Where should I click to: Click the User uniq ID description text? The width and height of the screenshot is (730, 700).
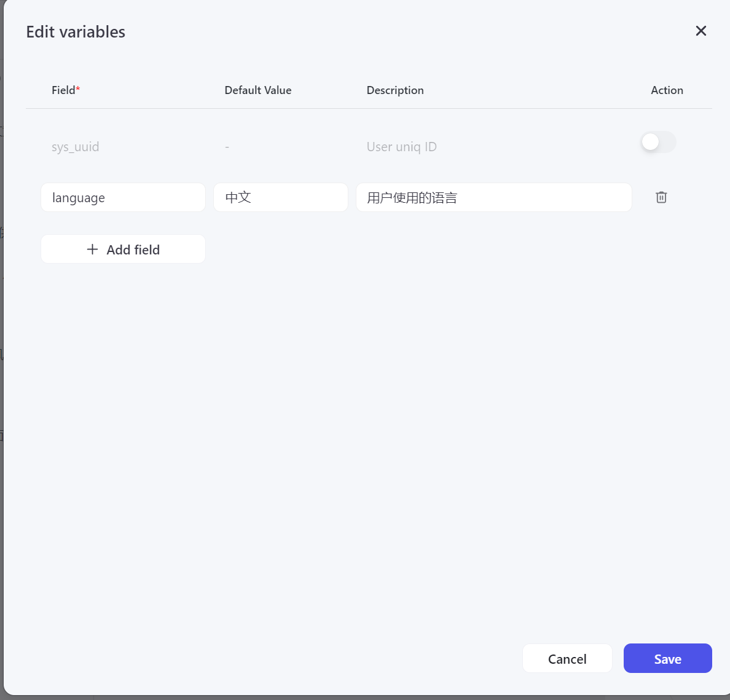401,147
